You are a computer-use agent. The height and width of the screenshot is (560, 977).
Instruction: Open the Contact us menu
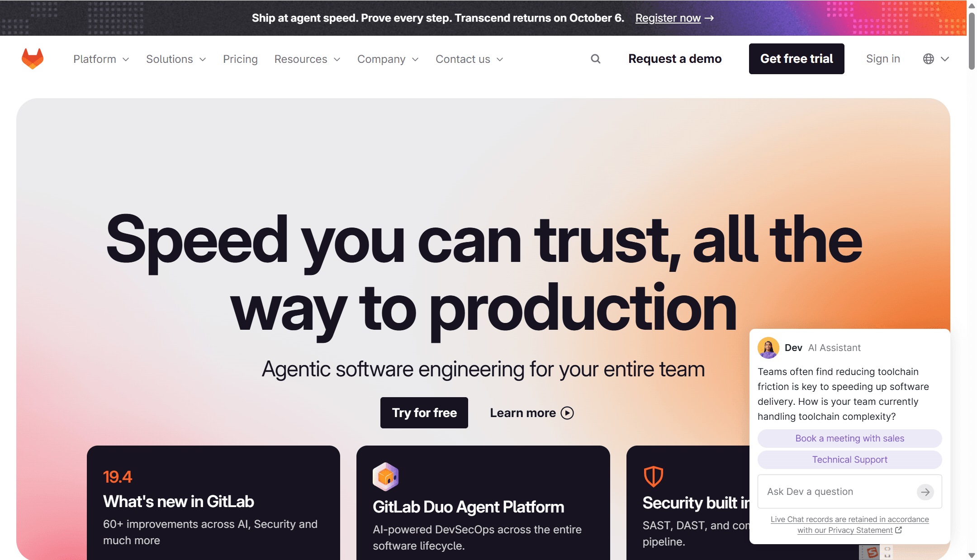tap(470, 59)
